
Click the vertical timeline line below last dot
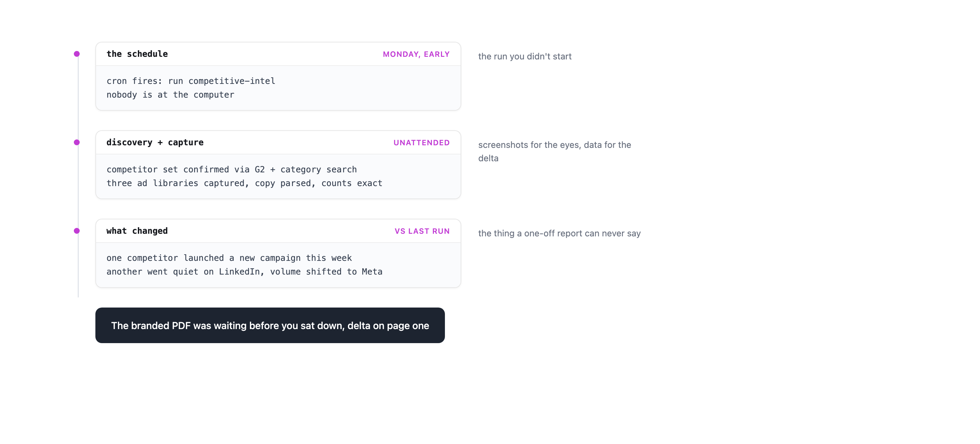click(x=78, y=266)
